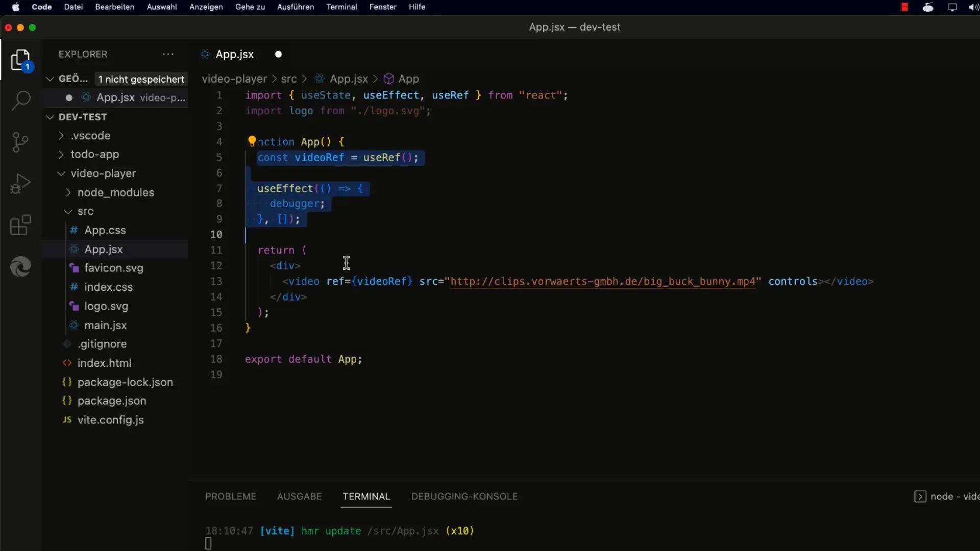Click the Extensions icon in sidebar
Screen dimensions: 980x551
(20, 226)
